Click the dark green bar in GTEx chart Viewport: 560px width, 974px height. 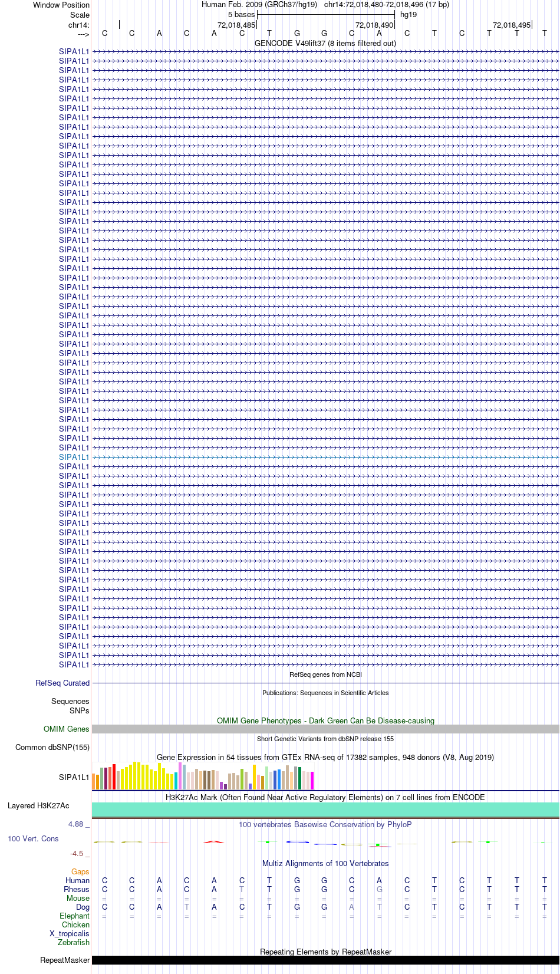pos(300,778)
